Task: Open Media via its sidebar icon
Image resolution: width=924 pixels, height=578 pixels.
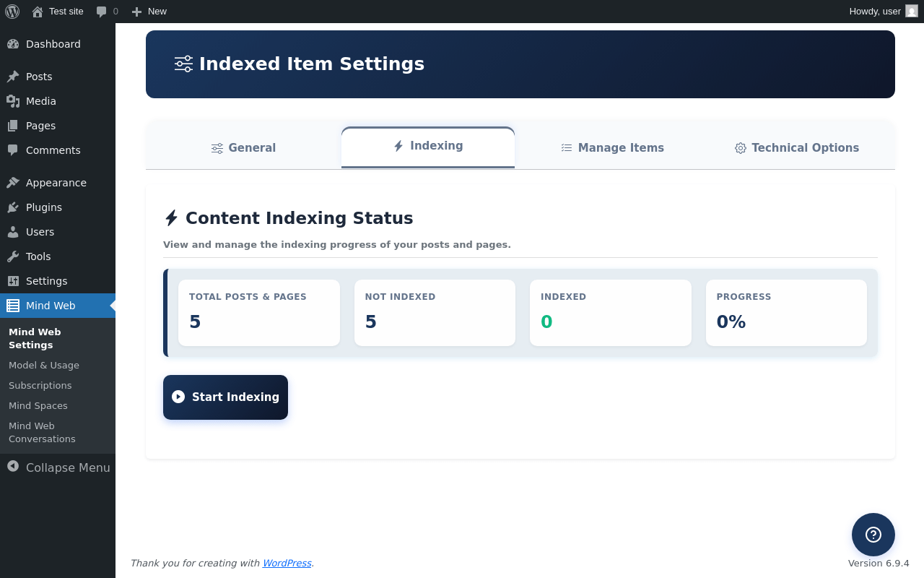Action: [13, 101]
